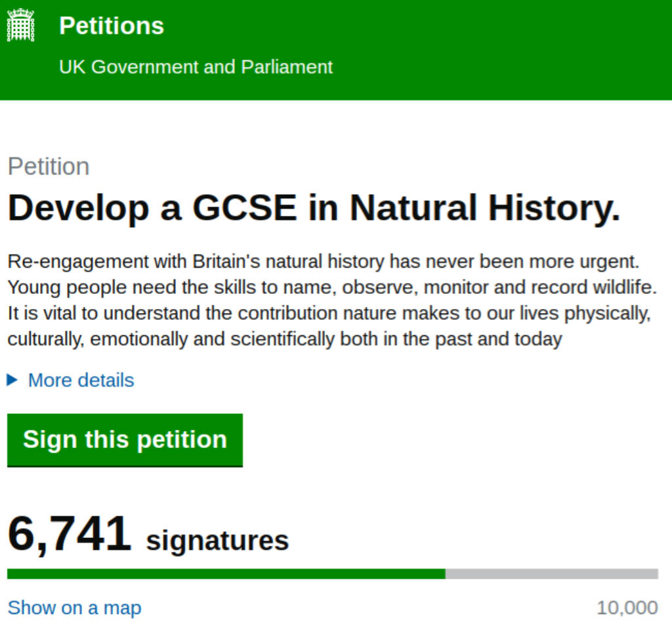Click the words Natural History in the heading
Viewport: 672px width, 637px height.
pos(484,208)
